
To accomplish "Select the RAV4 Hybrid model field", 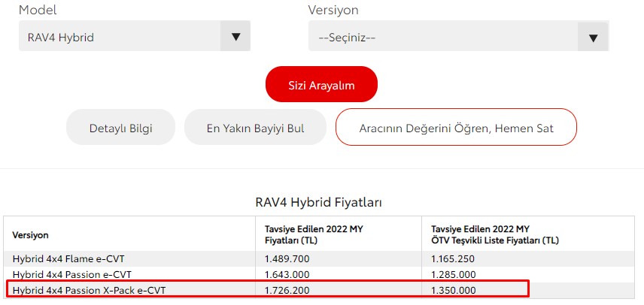I will tap(135, 36).
